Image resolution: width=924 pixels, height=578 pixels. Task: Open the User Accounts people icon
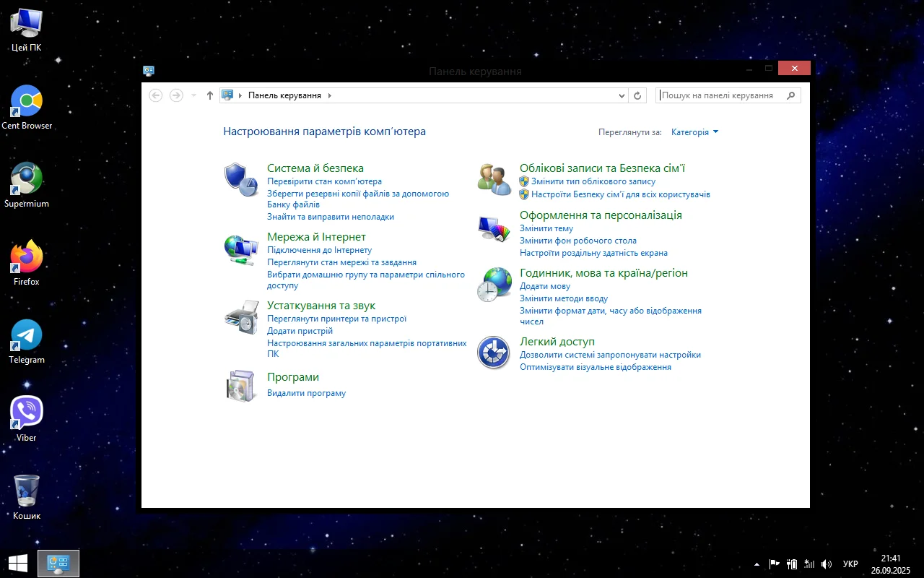[x=494, y=179]
